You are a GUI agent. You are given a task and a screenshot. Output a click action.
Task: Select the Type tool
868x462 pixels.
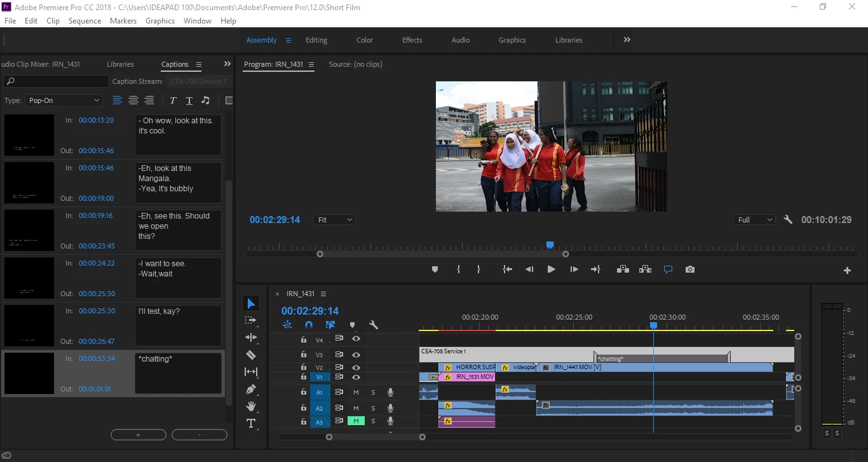pos(251,424)
